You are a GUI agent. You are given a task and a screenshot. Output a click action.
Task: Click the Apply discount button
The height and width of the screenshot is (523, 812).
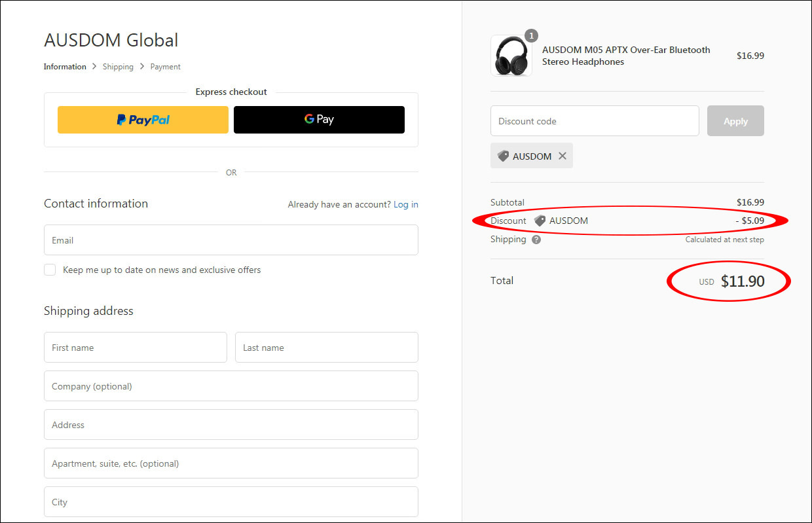[735, 121]
